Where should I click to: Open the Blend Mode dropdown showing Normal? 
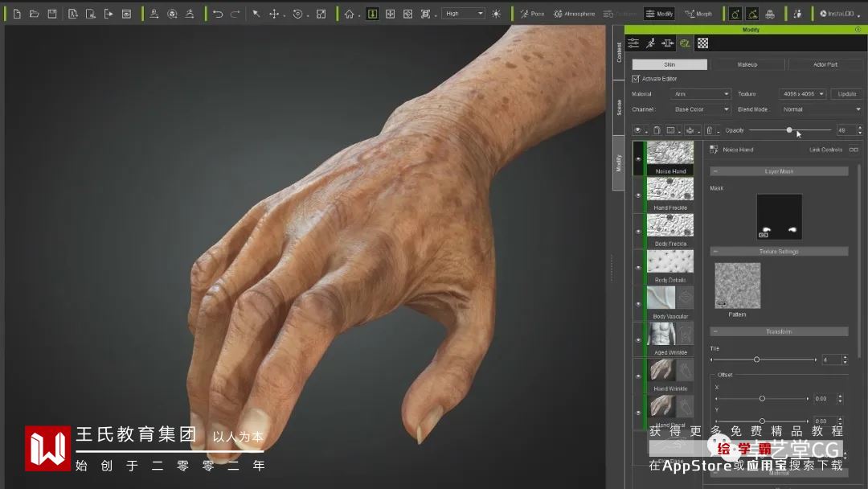821,109
